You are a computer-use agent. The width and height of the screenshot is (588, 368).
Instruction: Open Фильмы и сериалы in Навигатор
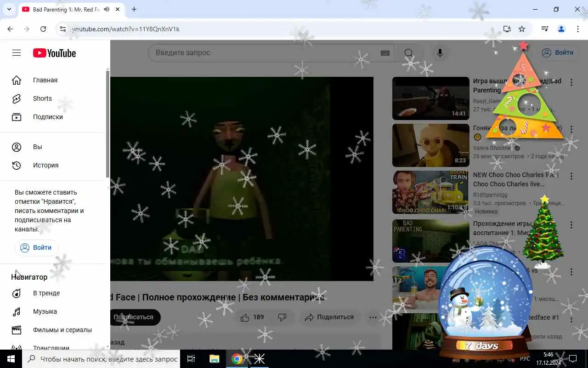(52, 330)
